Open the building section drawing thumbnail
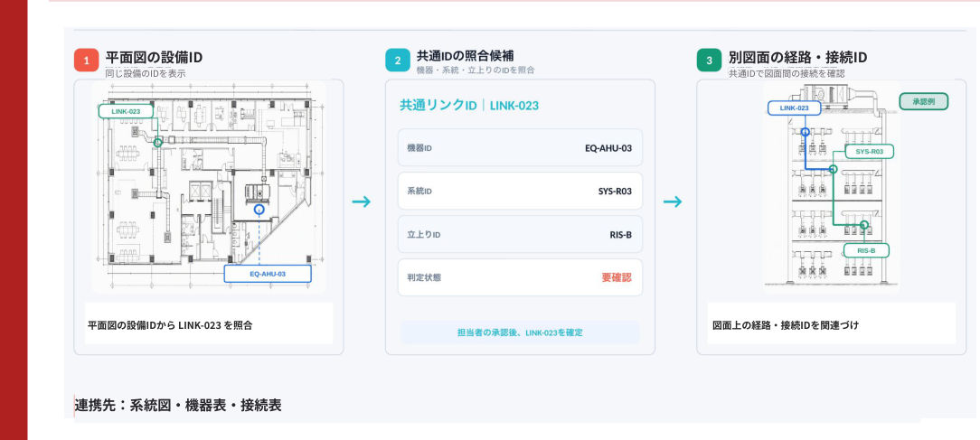 (831, 188)
